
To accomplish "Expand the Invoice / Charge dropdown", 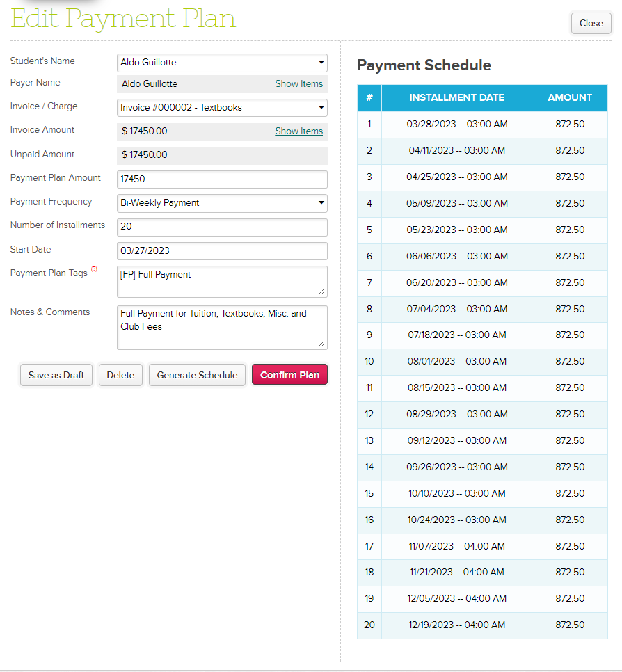I will pos(222,108).
